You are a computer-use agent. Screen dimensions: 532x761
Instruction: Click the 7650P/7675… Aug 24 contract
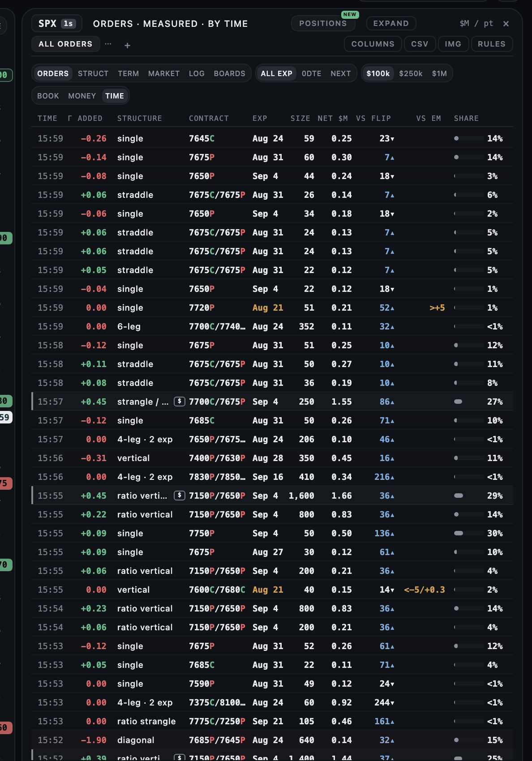pos(217,439)
